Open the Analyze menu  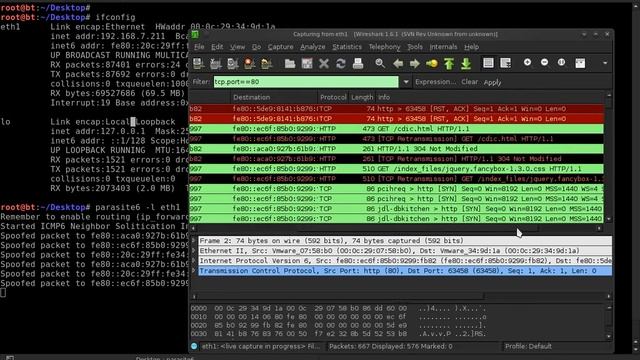(313, 47)
